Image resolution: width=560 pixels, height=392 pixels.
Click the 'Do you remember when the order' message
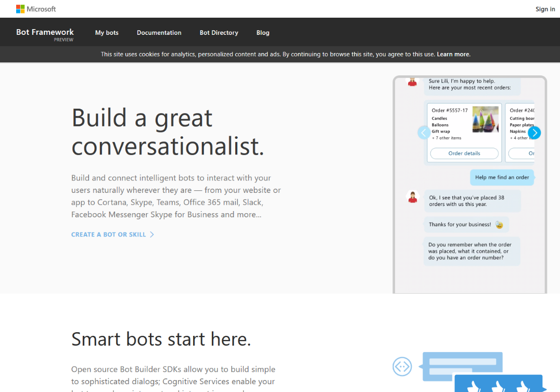pos(472,251)
